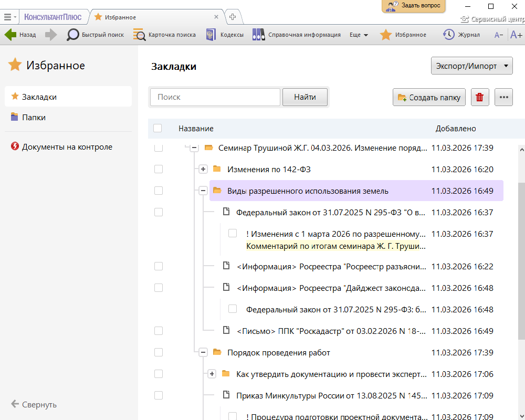The width and height of the screenshot is (525, 420).
Task: Click the red trash delete icon
Action: pyautogui.click(x=480, y=97)
